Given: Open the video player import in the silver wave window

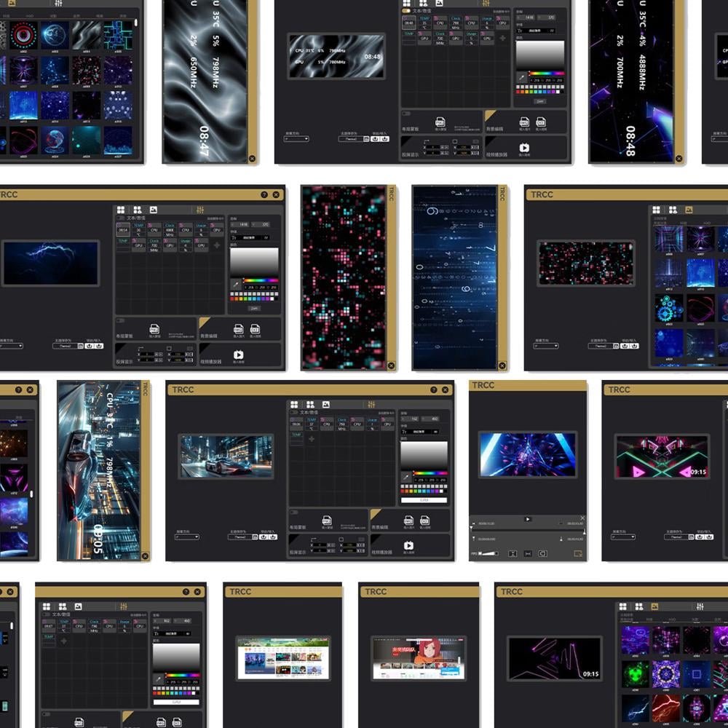Looking at the screenshot, I should tap(523, 148).
